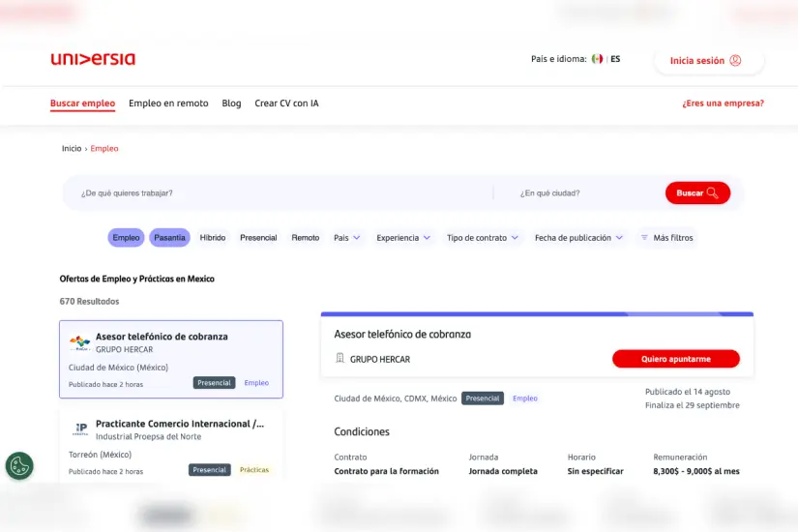Toggle the Presencial filter chip
The image size is (798, 532).
point(258,238)
